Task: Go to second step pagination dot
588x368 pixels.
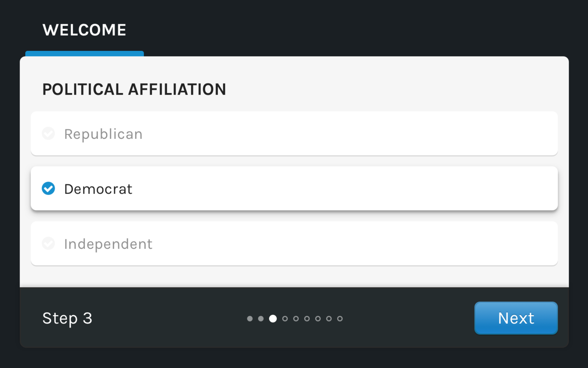Action: 261,319
